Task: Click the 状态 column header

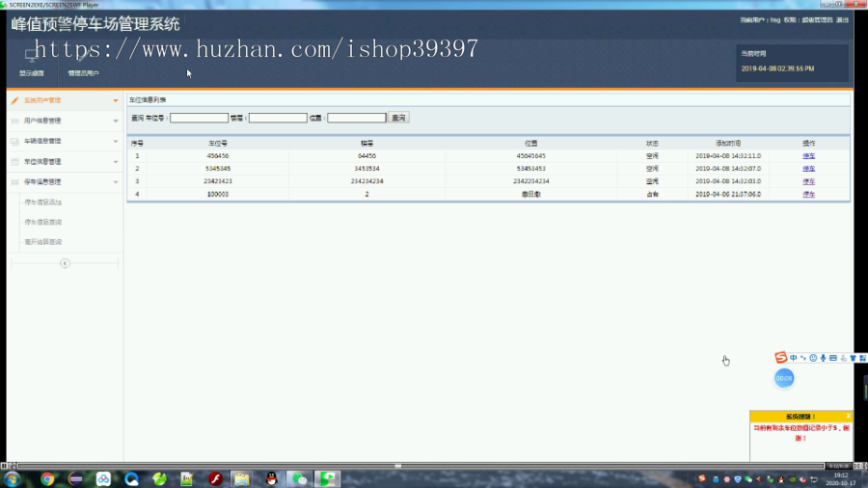Action: point(652,144)
